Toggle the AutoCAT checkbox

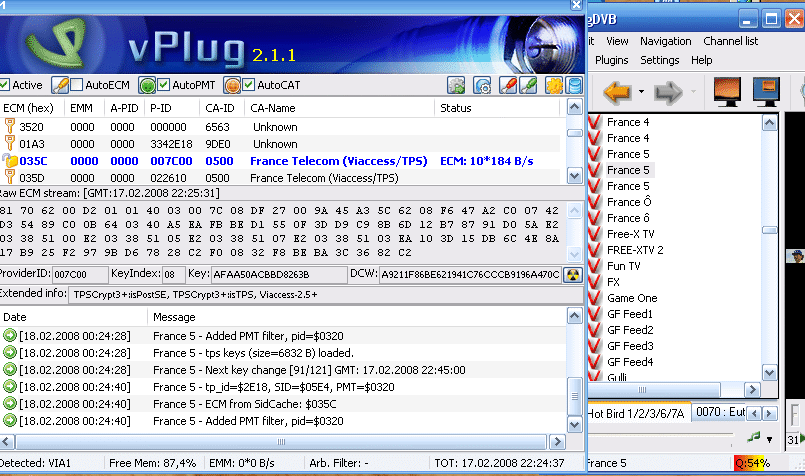click(x=248, y=85)
